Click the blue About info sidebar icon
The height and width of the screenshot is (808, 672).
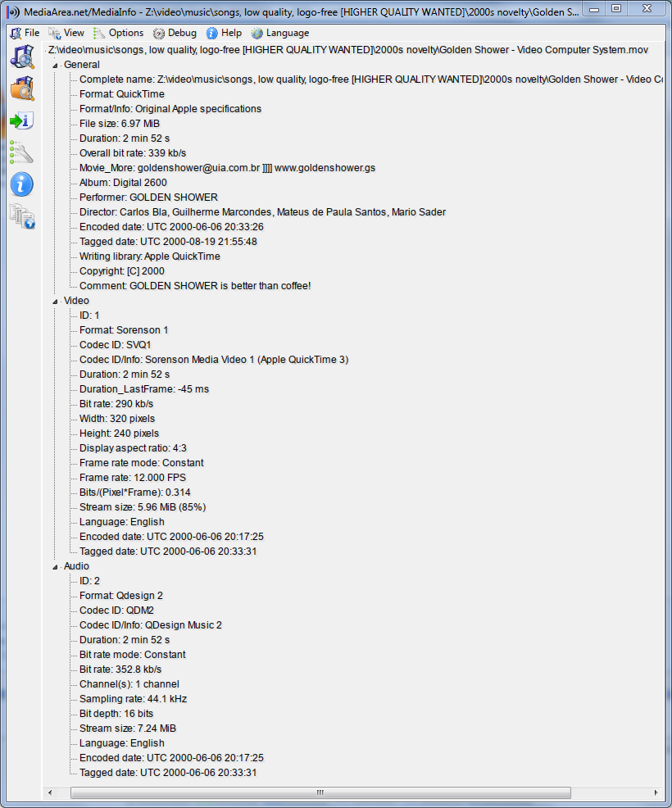22,184
